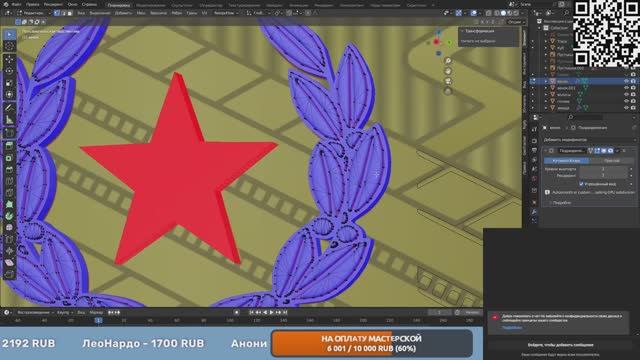Open the Редактирование mode dropdown
Screen dimensions: 640x360
click(x=33, y=13)
